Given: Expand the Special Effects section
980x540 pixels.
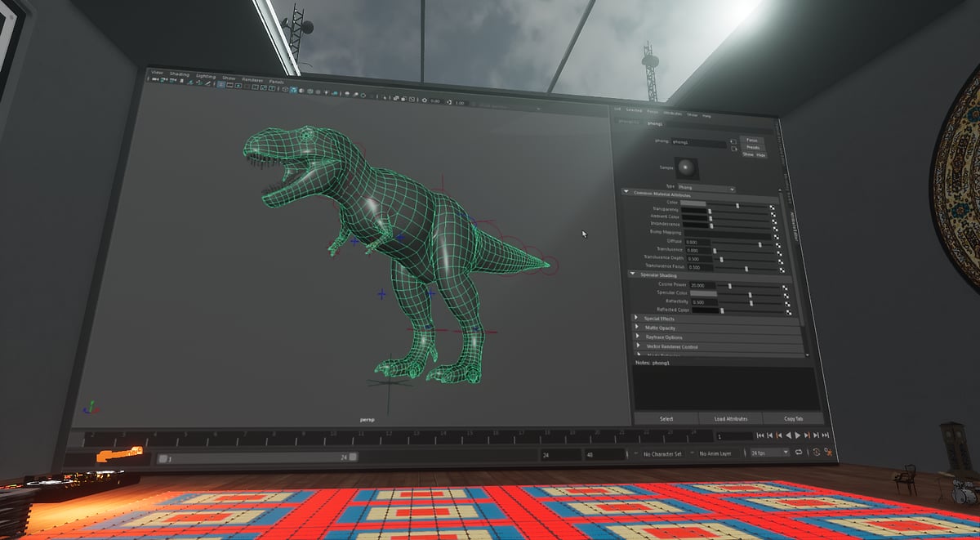Looking at the screenshot, I should click(637, 319).
